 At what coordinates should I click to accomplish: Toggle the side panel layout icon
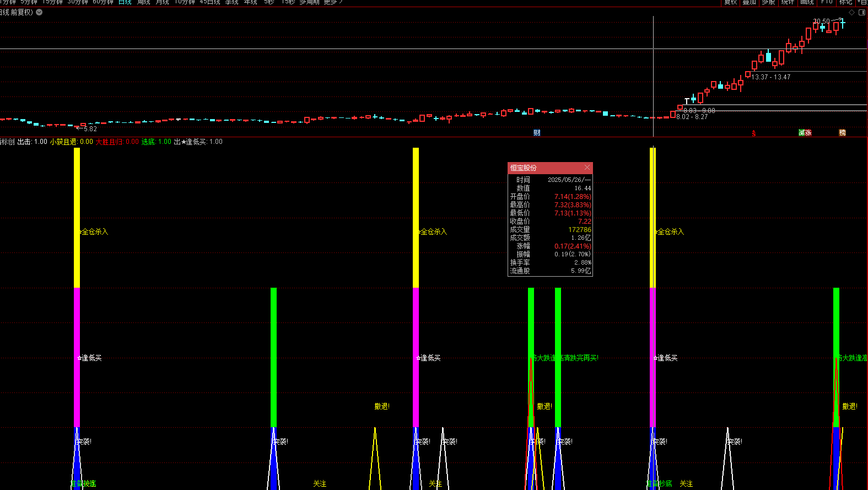tap(862, 12)
